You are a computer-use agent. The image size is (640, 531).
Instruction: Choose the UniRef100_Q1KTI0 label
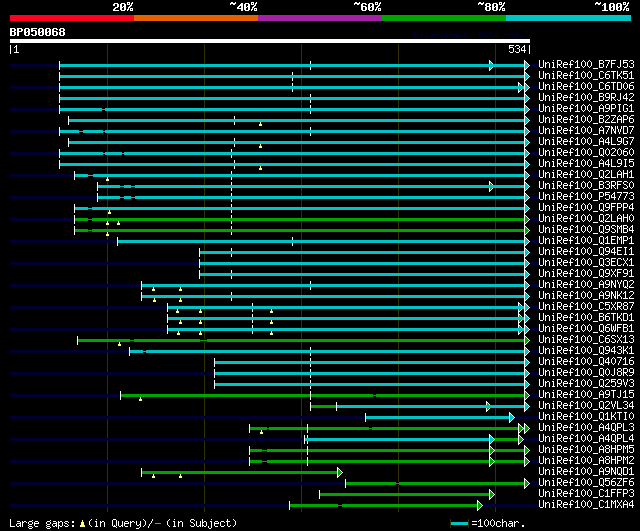(586, 417)
